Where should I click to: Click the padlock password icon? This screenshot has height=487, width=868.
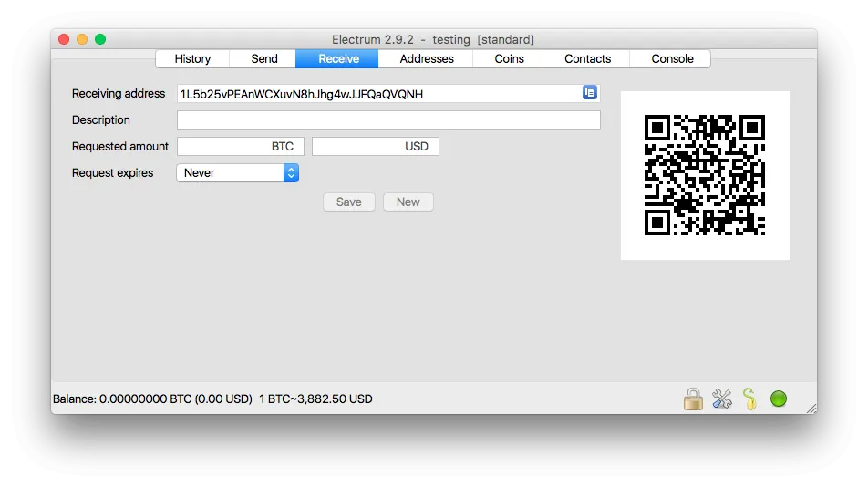coord(693,399)
